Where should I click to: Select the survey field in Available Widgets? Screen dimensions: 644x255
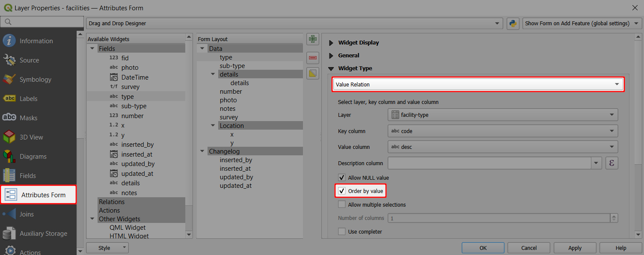point(130,87)
